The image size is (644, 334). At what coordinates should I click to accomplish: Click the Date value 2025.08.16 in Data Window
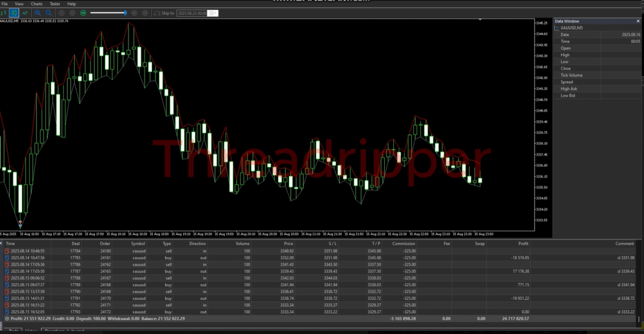(x=631, y=35)
